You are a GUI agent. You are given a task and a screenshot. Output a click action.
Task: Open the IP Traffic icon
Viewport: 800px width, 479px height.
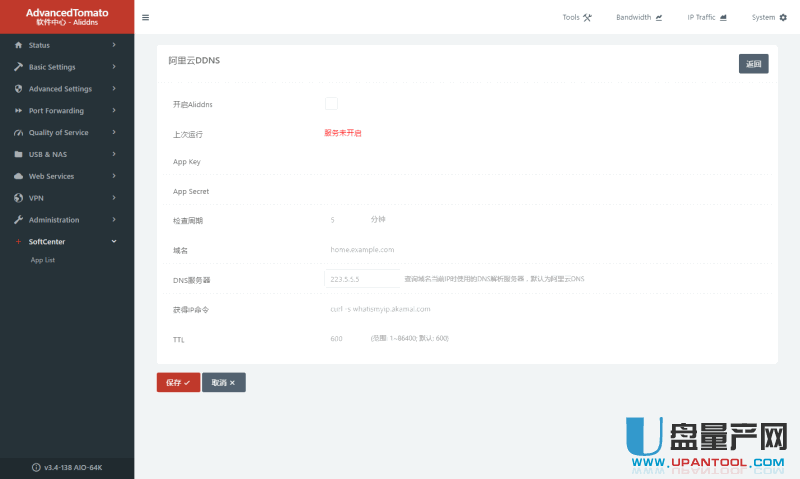pyautogui.click(x=723, y=17)
